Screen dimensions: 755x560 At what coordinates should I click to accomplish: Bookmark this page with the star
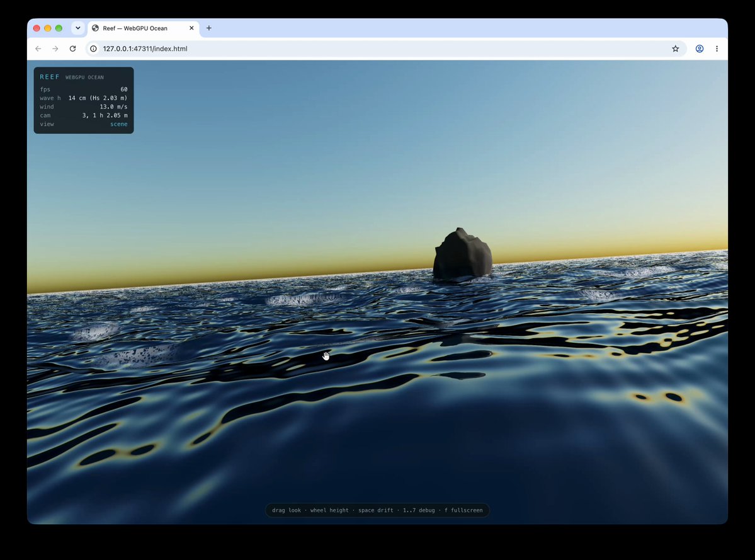point(676,49)
